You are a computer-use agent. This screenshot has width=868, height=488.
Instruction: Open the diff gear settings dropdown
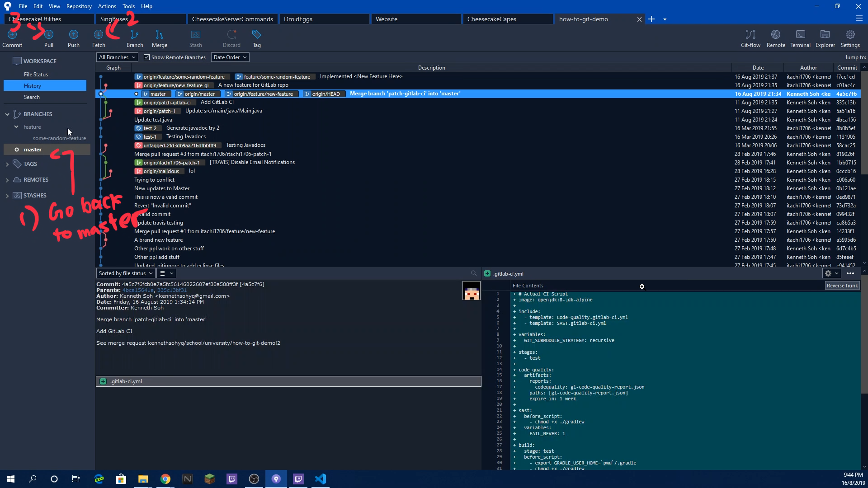[x=831, y=273]
